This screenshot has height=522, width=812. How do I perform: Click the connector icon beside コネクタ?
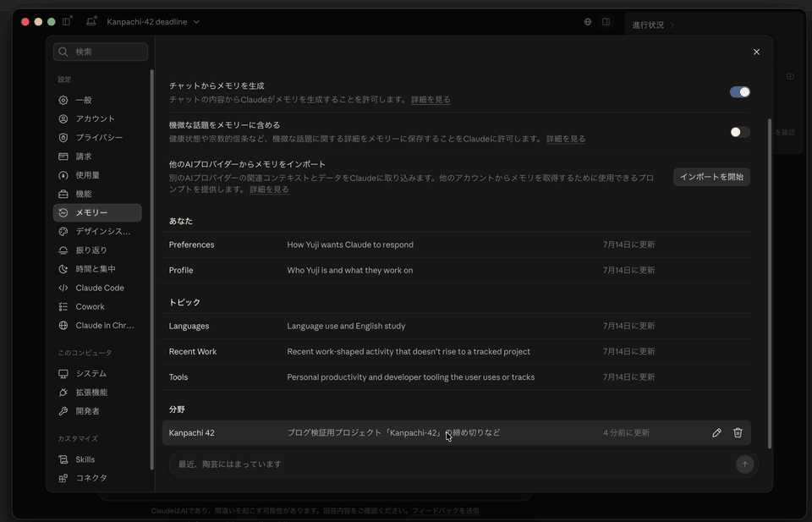coord(63,478)
